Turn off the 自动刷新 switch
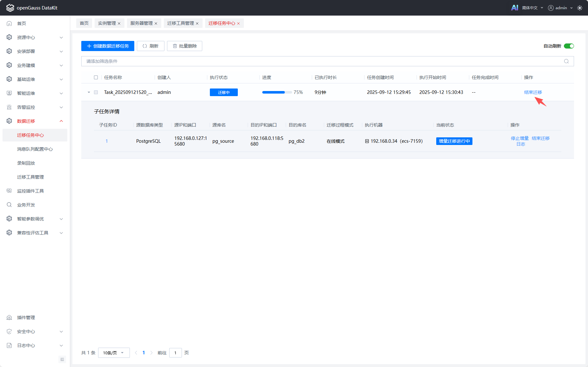 coord(569,46)
